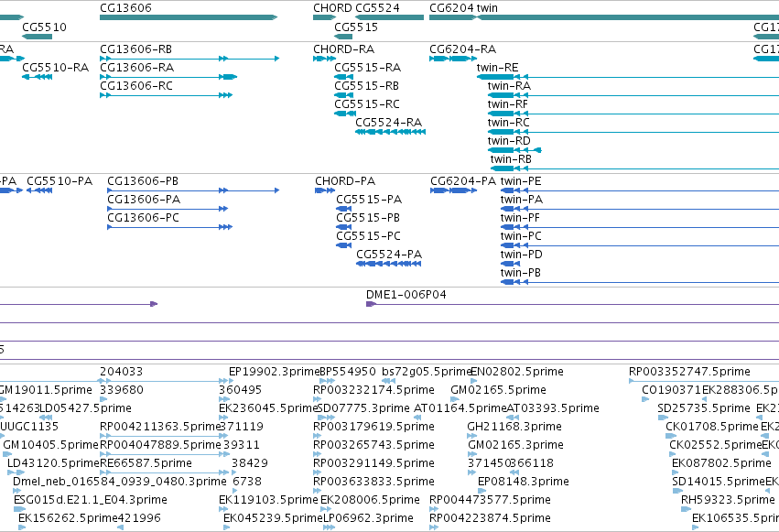The height and width of the screenshot is (532, 779).
Task: Click transcript CG5515-RA
Action: tap(368, 68)
